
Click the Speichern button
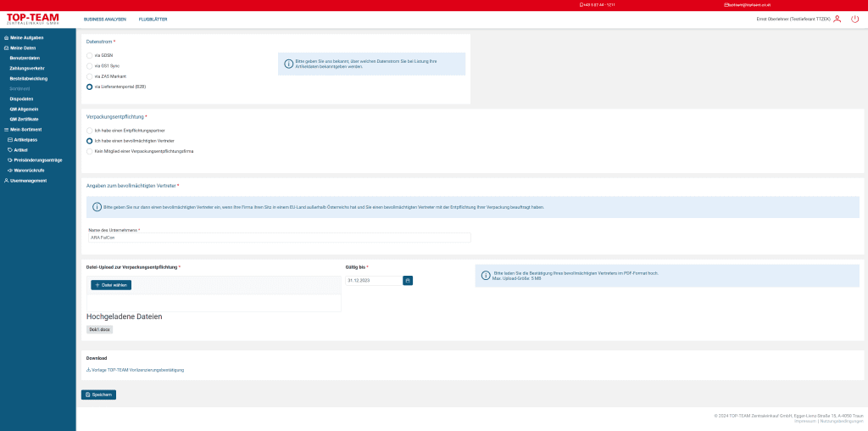click(x=98, y=395)
